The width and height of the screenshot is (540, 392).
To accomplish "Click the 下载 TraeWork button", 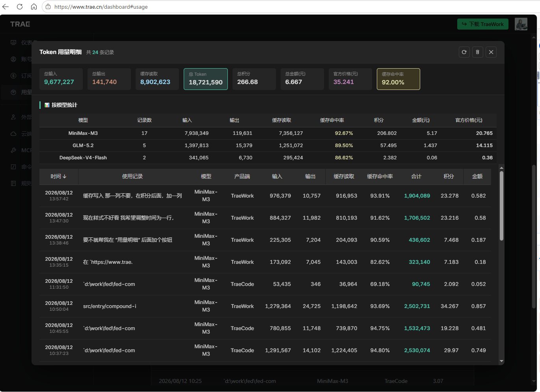I will click(483, 24).
